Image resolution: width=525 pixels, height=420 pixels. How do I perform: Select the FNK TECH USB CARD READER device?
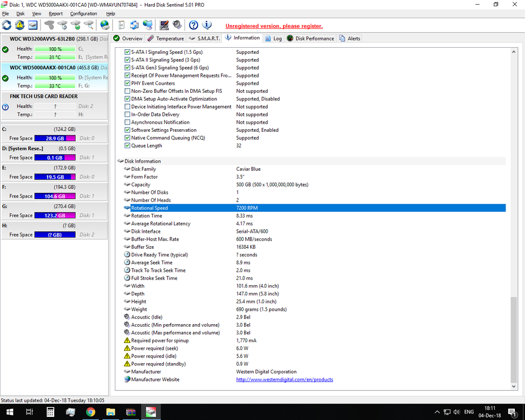(44, 96)
